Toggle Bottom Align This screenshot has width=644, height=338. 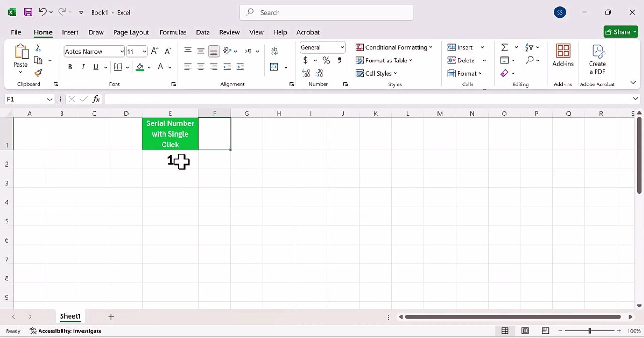coord(214,51)
